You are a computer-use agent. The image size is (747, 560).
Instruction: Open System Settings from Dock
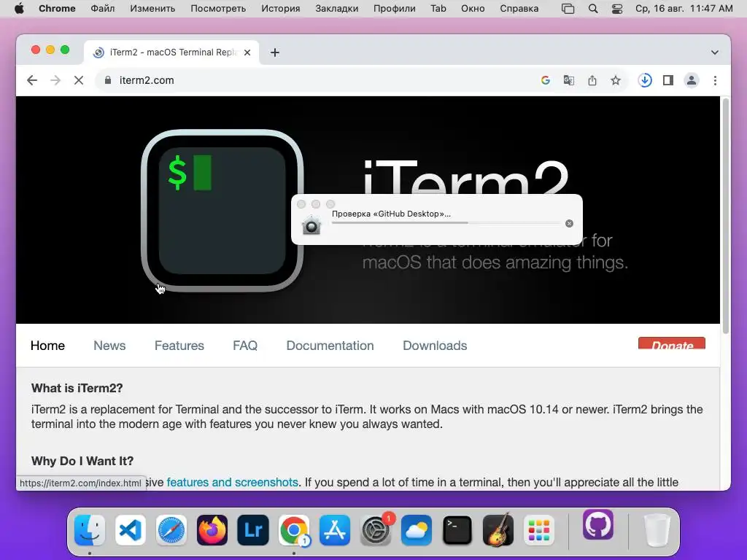pyautogui.click(x=376, y=530)
